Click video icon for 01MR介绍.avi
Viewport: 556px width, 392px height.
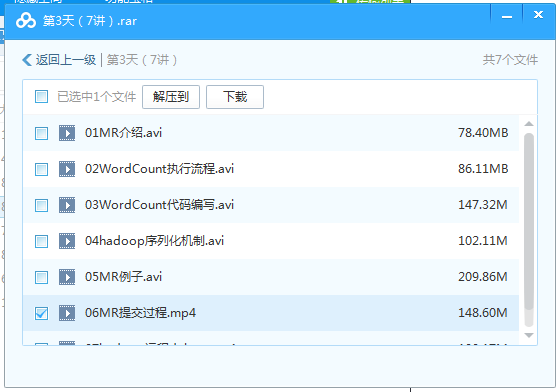[x=67, y=133]
